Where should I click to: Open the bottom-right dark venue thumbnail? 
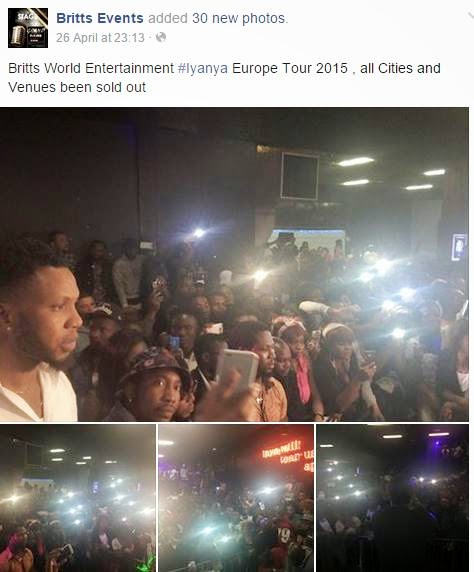pyautogui.click(x=393, y=498)
